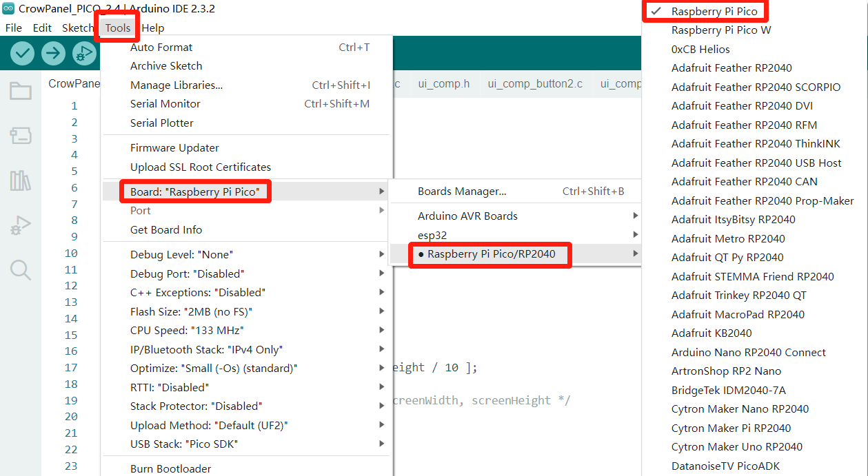Expand RTTI: "Disabled" options
This screenshot has height=476, width=868.
click(248, 388)
